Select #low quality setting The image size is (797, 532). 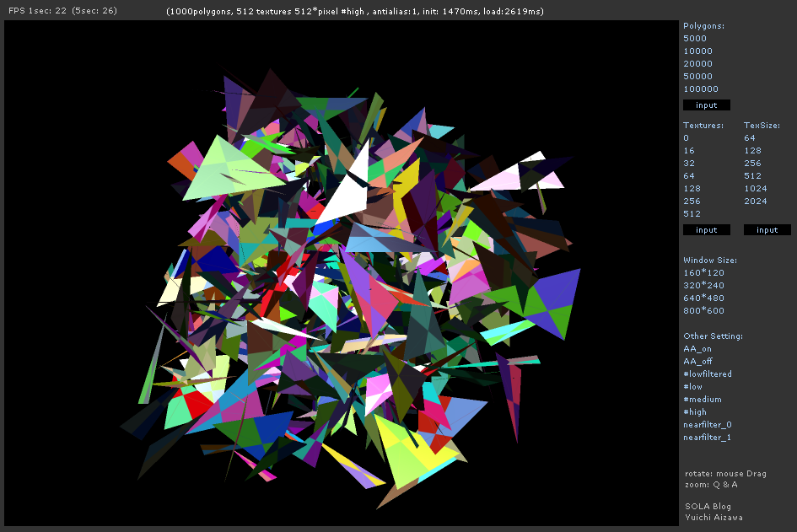[x=692, y=387]
